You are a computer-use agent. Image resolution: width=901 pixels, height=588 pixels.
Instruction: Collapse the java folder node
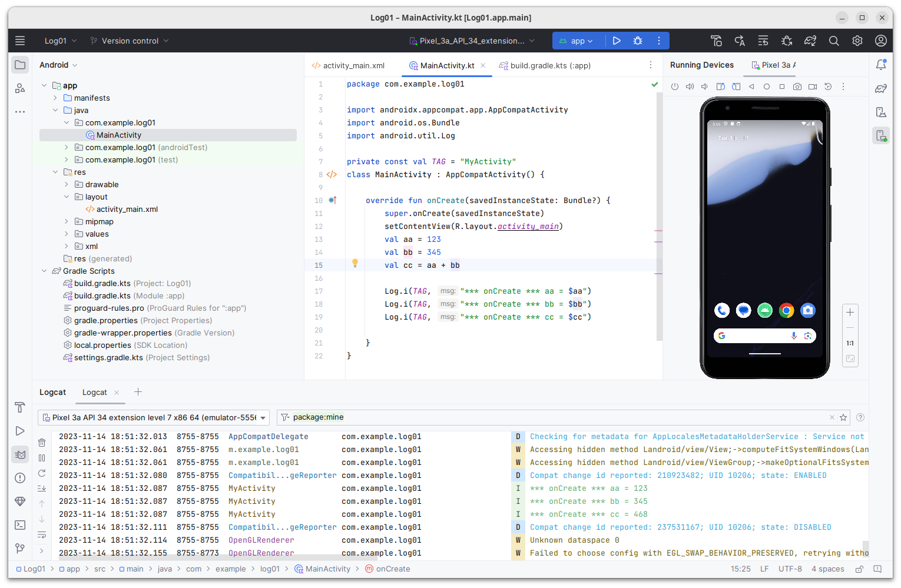pyautogui.click(x=55, y=110)
